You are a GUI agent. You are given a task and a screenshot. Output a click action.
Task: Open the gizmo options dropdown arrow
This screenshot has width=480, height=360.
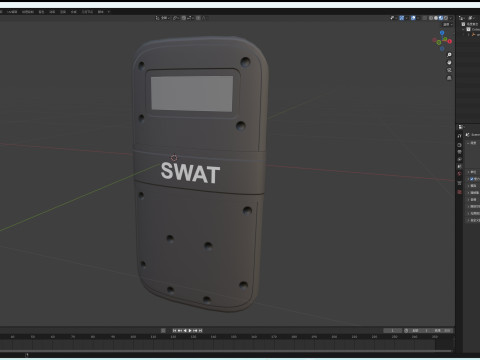(406, 18)
